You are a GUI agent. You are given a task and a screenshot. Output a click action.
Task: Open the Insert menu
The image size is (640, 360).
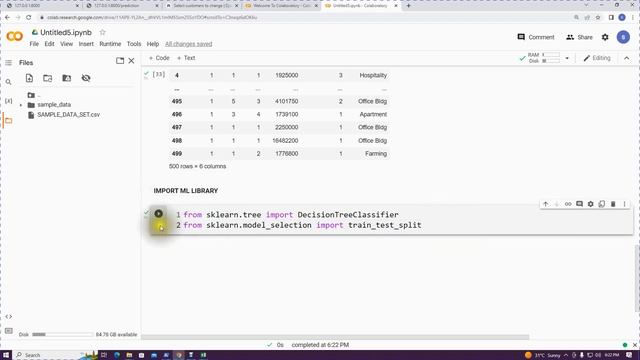point(86,44)
